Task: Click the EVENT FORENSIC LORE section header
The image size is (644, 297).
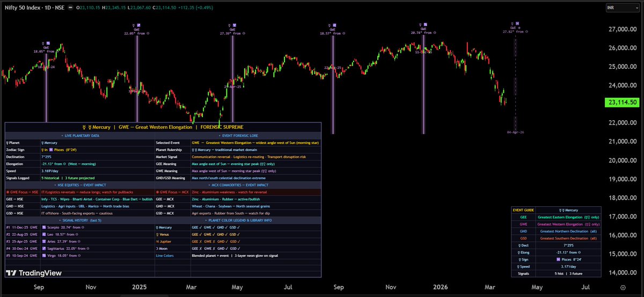Action: tap(238, 135)
